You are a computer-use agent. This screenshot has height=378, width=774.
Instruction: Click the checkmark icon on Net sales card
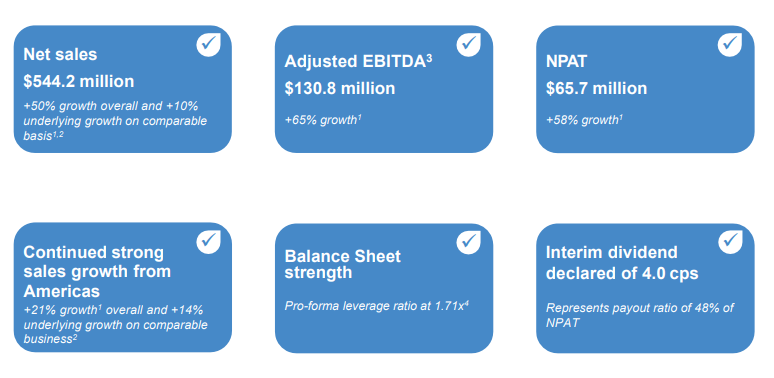click(208, 44)
